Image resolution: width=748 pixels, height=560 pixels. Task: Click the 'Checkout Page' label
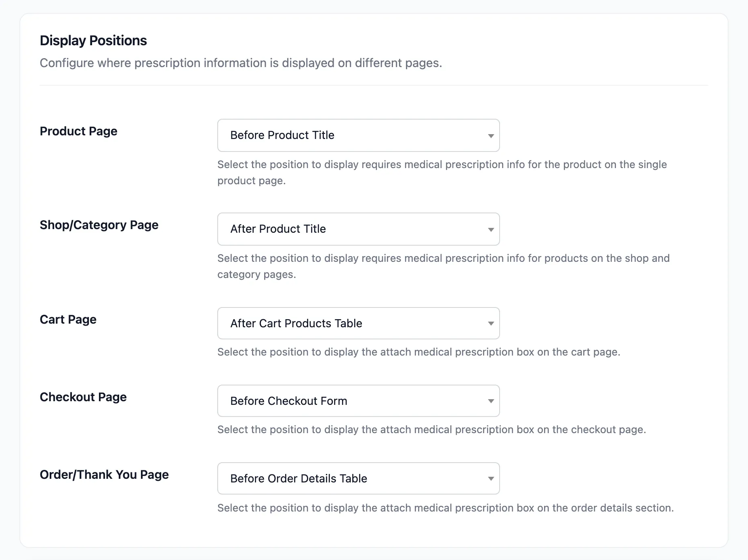tap(83, 397)
